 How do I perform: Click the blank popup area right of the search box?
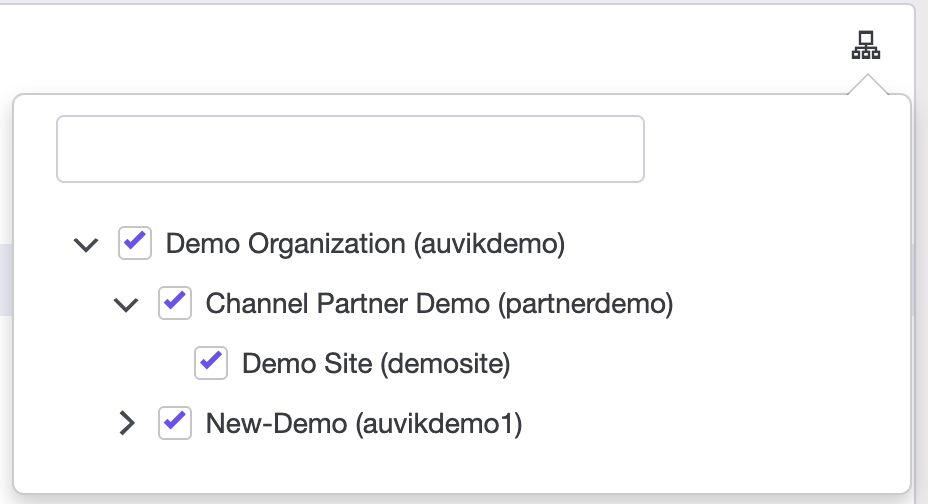pyautogui.click(x=775, y=149)
